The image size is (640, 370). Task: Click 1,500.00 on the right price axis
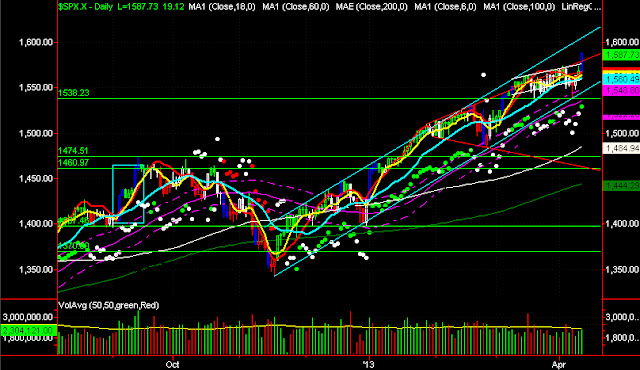(x=622, y=133)
